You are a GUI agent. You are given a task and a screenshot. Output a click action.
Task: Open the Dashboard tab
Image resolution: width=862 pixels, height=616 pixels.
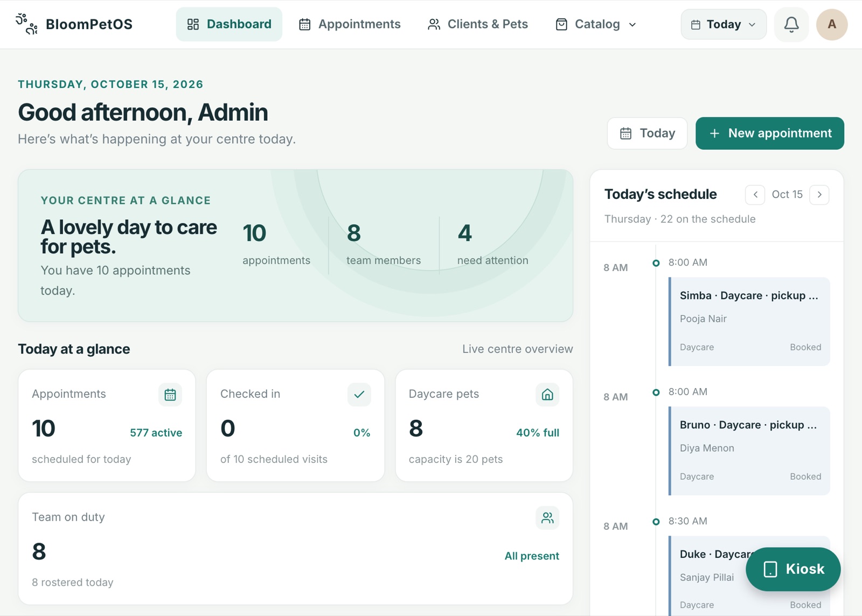pos(229,24)
